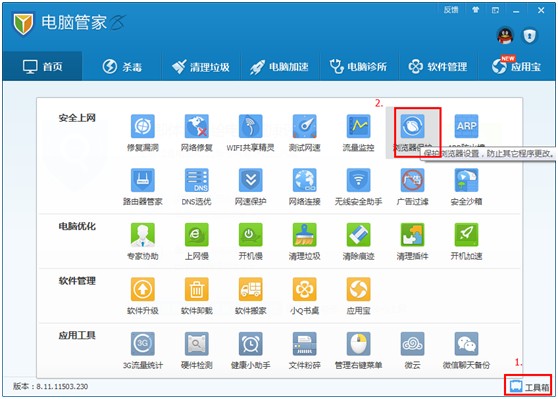Click the shield lock icon near avatar
Viewport: 558px width, 399px height.
530,36
